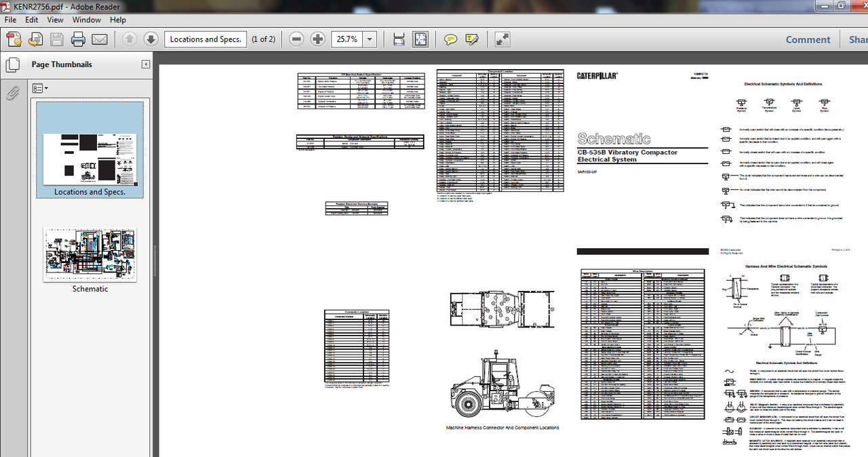Click the Schematic heading in the document
Screen dimensions: 868x457
point(614,138)
